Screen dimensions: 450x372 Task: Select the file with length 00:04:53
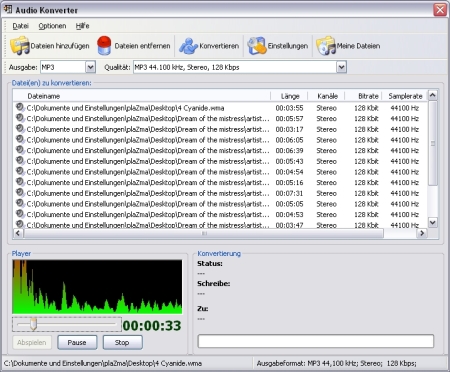[x=220, y=214]
